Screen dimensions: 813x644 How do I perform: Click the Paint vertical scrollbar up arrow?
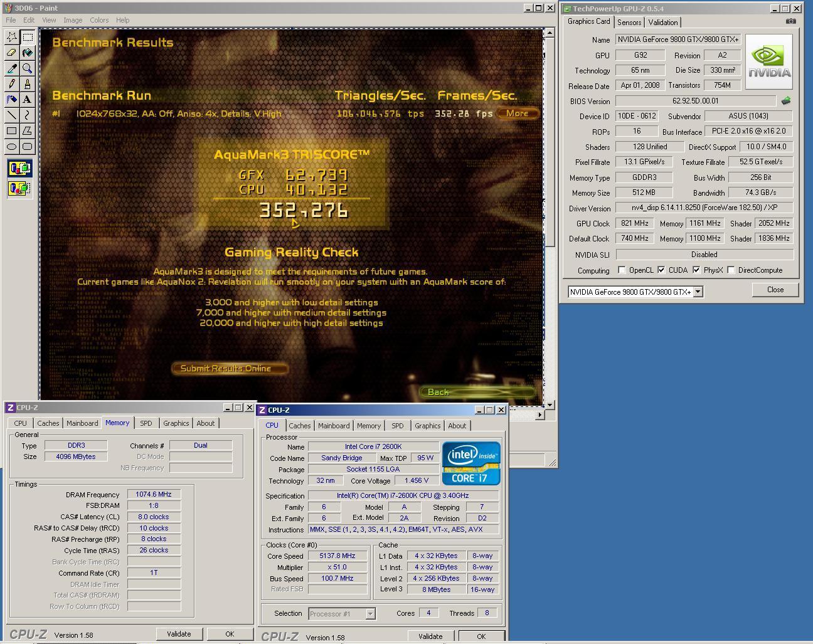point(550,33)
